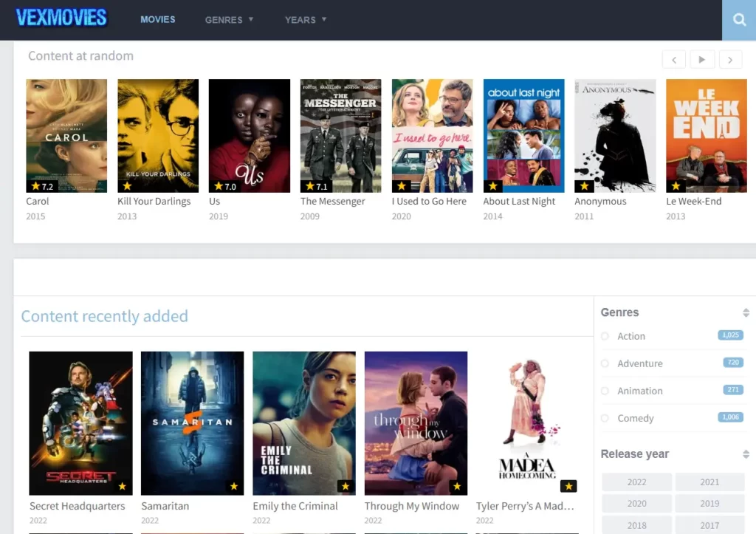
Task: Click star badge on Kill Your Darlings
Action: 127,186
